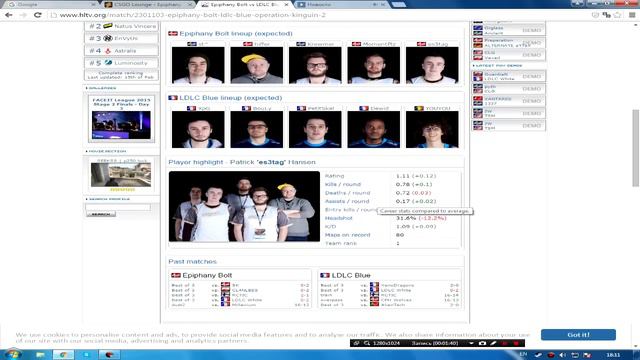Open Chrome from the taskbar

(63, 355)
